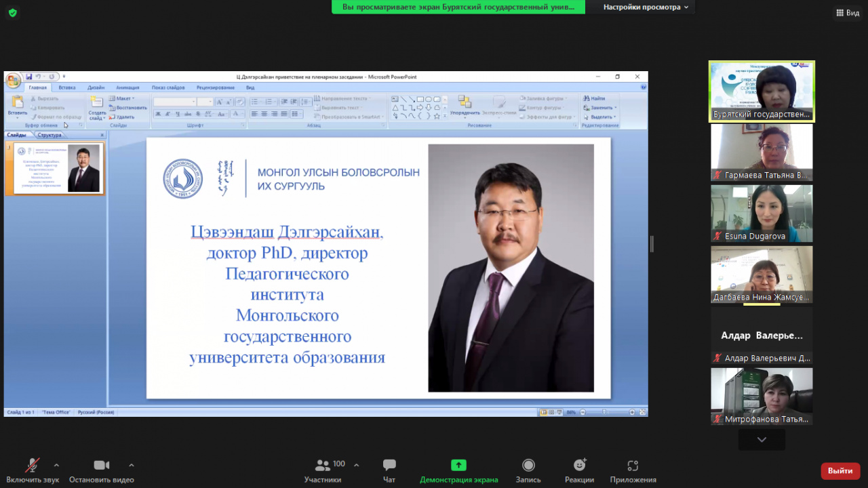
Task: Open the Participants list
Action: click(x=323, y=470)
